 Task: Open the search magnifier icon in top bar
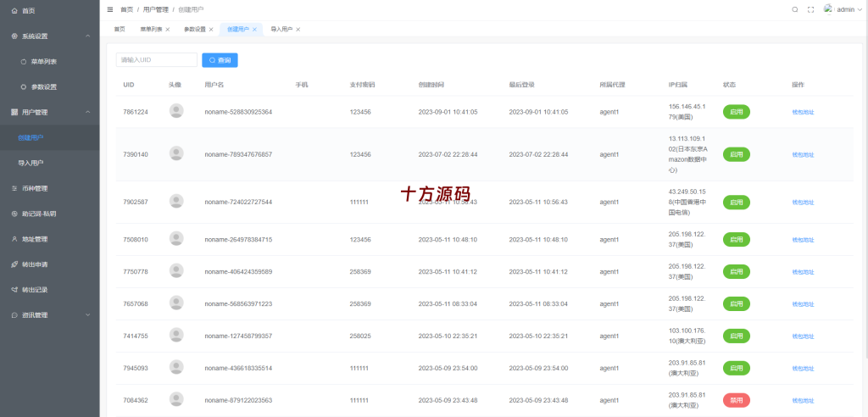tap(795, 9)
